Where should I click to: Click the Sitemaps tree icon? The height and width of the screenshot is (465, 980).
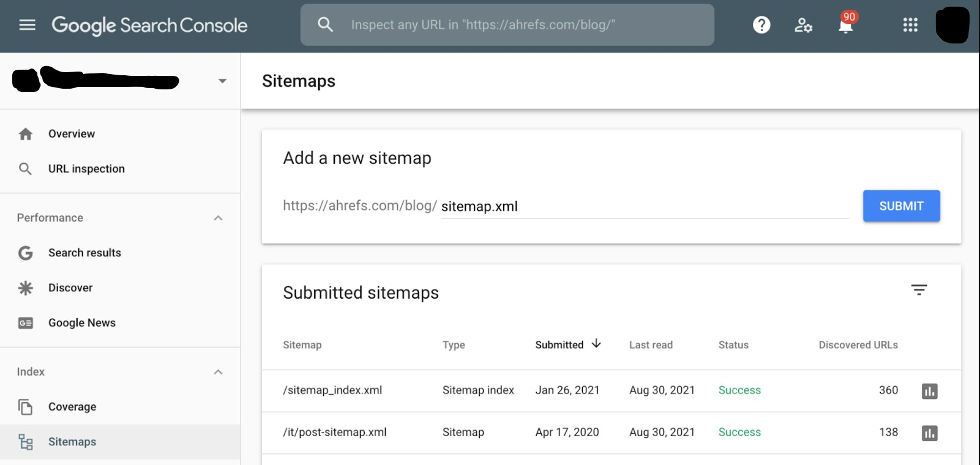[x=25, y=442]
